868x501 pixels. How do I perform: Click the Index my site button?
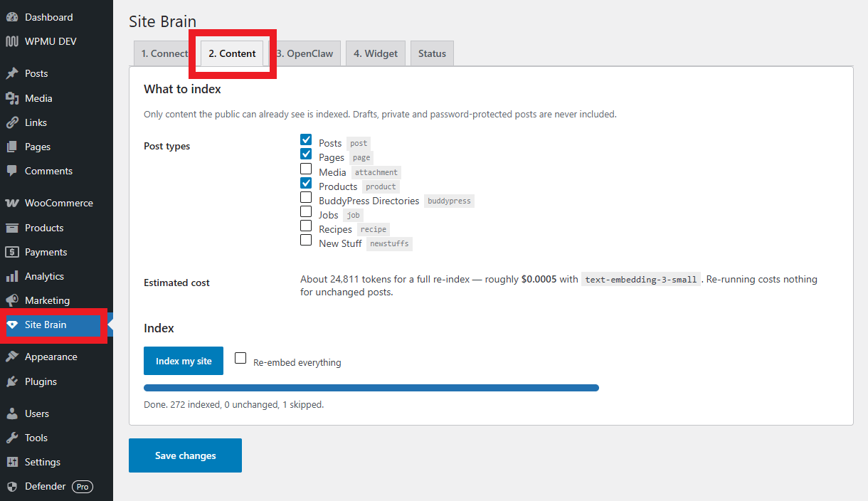click(184, 361)
